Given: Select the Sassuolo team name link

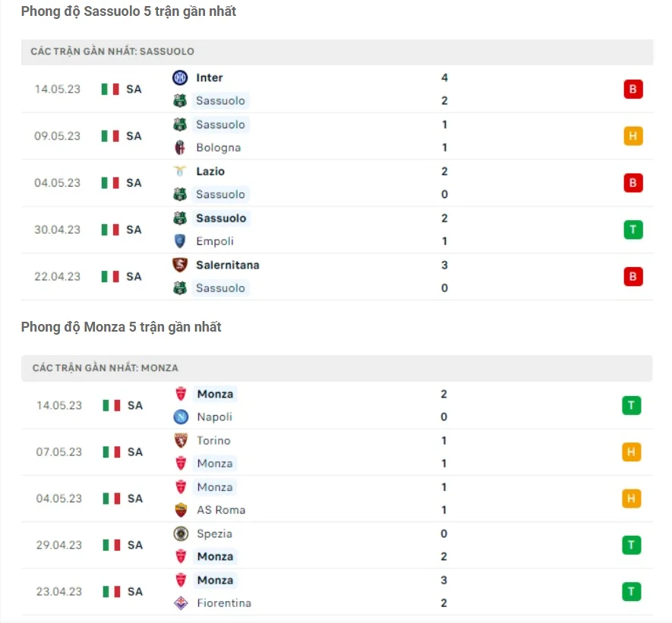Looking at the screenshot, I should pos(219,100).
